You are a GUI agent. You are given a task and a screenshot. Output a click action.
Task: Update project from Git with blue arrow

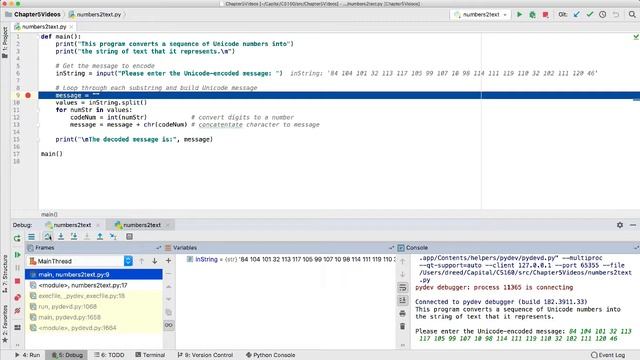pos(576,14)
